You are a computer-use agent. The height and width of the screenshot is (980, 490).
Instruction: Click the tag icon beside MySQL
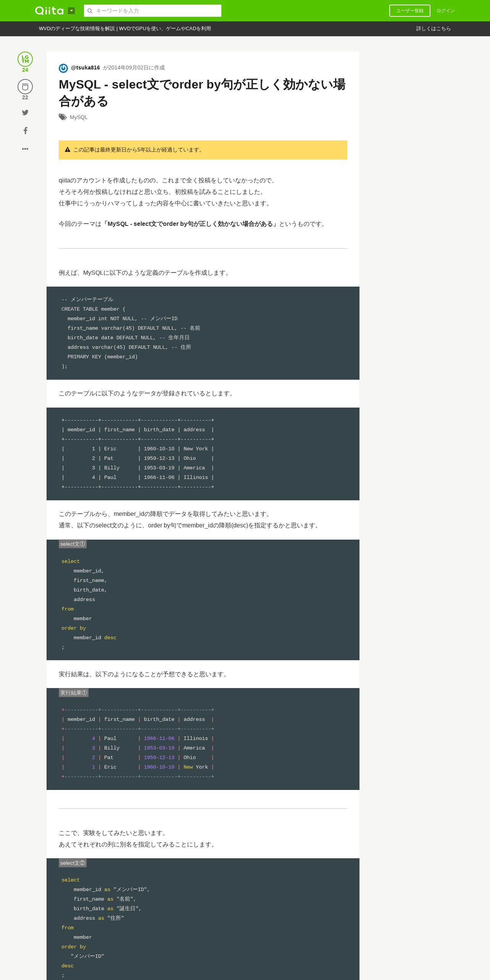tap(63, 117)
